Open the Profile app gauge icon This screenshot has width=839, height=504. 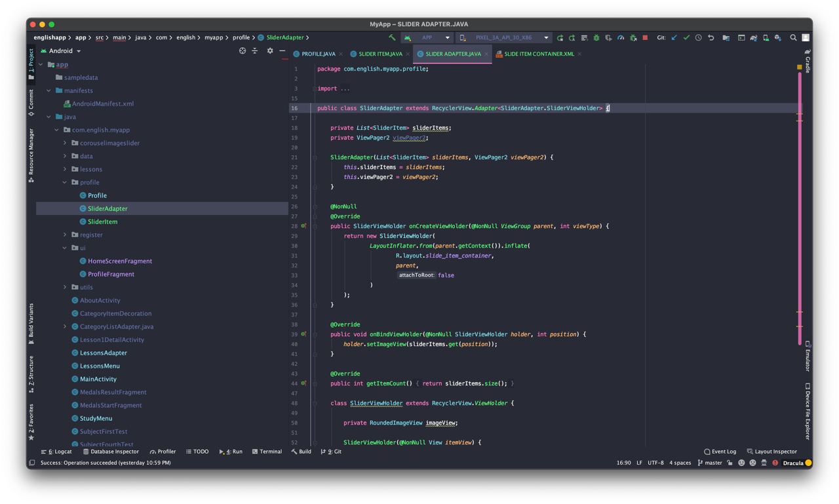(x=621, y=38)
